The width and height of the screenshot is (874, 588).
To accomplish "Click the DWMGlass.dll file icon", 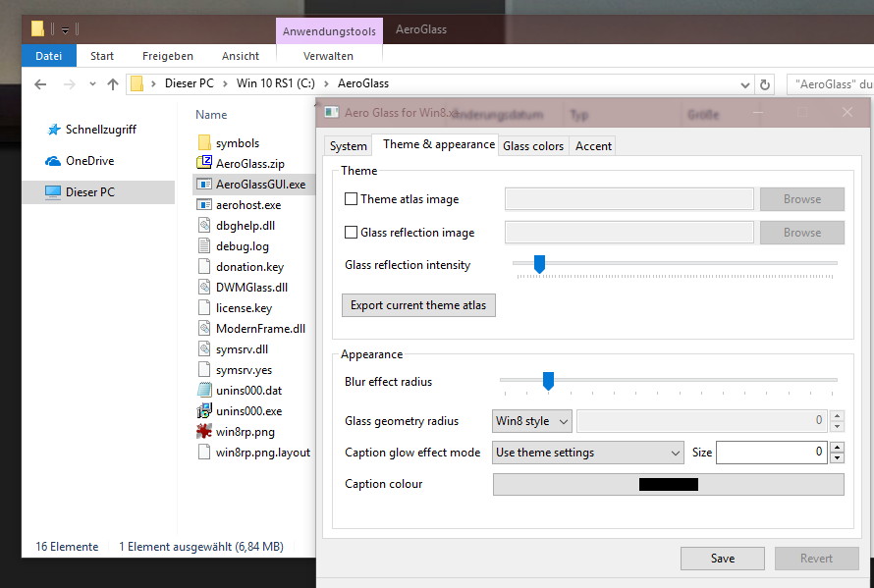I will click(204, 287).
